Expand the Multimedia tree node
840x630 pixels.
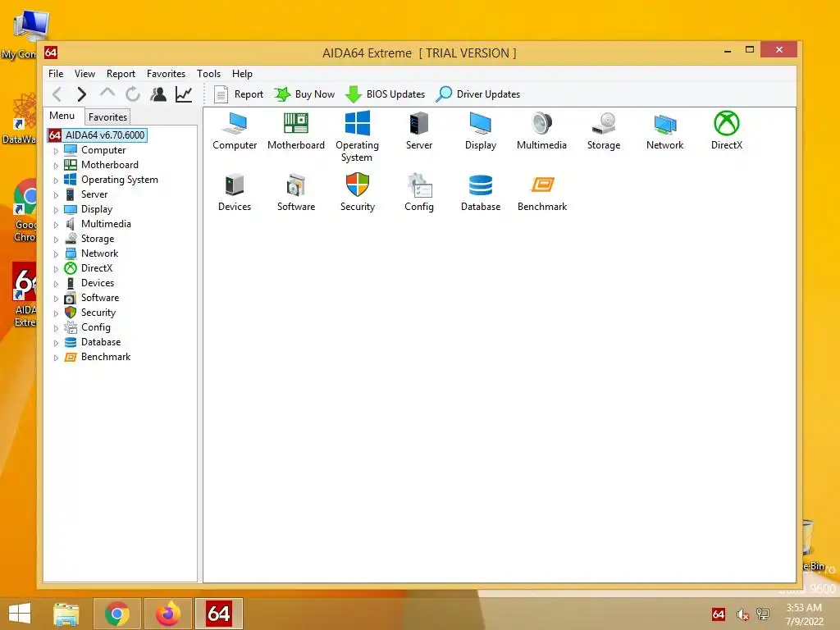tap(56, 225)
